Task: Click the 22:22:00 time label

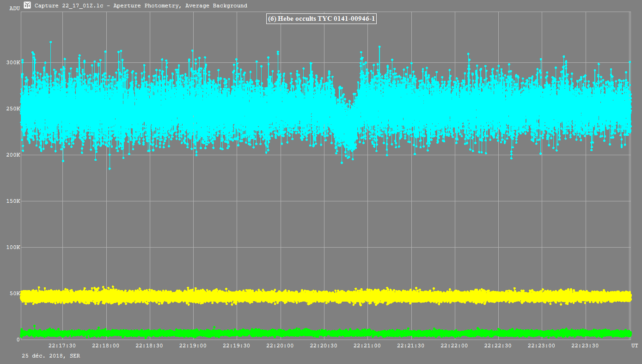Action: [x=454, y=346]
